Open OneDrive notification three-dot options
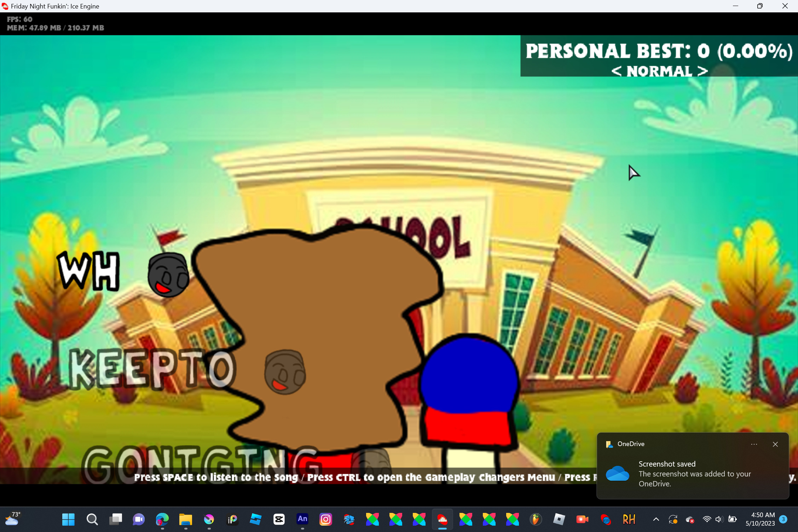This screenshot has height=532, width=798. [x=754, y=444]
